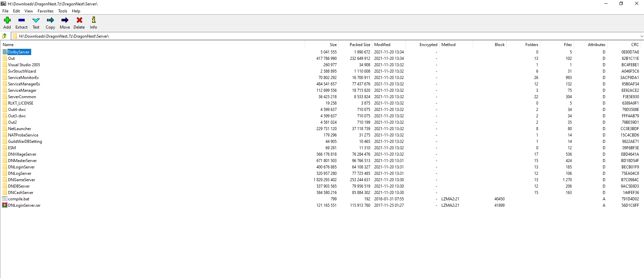Select the DNLoginServer folder name
The width and height of the screenshot is (644, 278).
click(x=21, y=167)
